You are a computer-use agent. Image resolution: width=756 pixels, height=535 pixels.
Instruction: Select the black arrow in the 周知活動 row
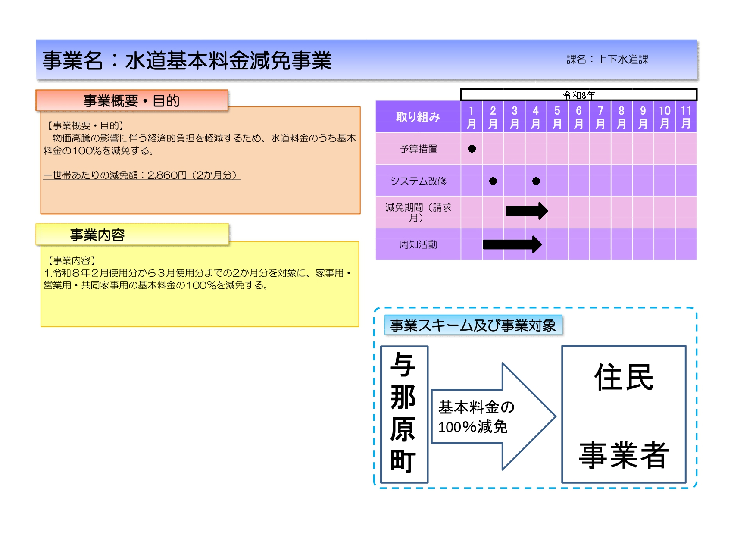pyautogui.click(x=512, y=244)
